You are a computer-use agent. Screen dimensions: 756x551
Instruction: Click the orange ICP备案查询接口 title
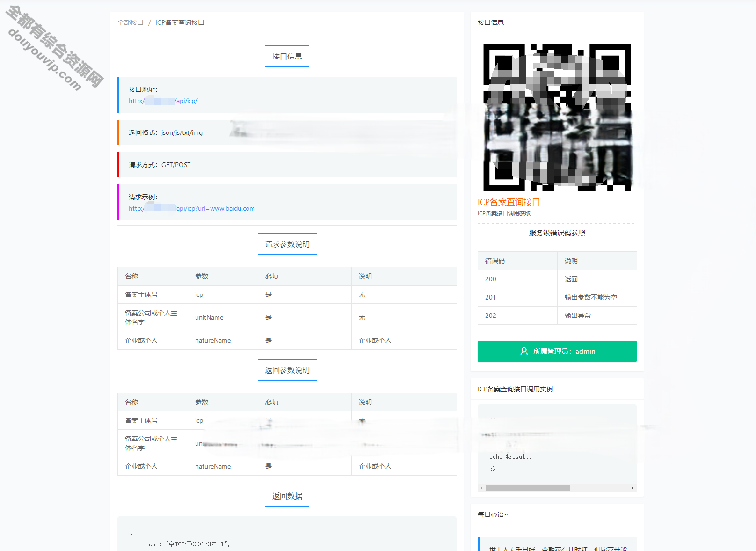509,202
